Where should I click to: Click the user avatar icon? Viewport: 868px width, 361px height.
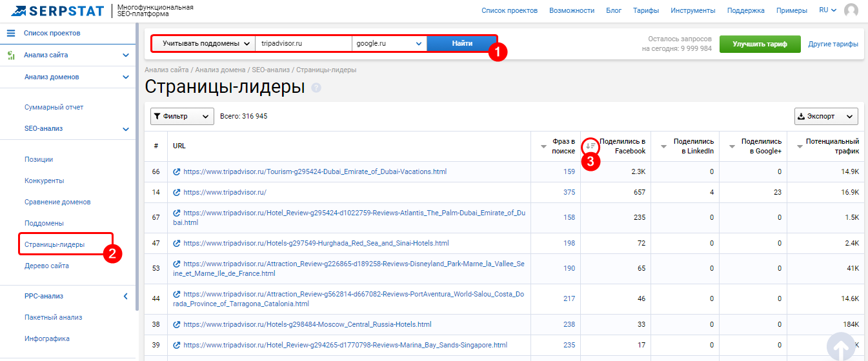click(x=851, y=10)
